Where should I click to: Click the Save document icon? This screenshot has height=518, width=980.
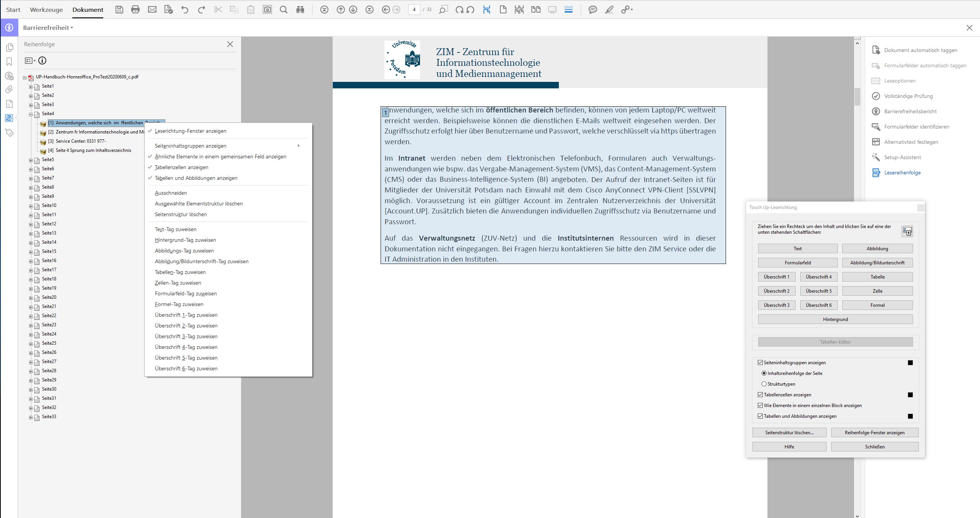tap(119, 10)
